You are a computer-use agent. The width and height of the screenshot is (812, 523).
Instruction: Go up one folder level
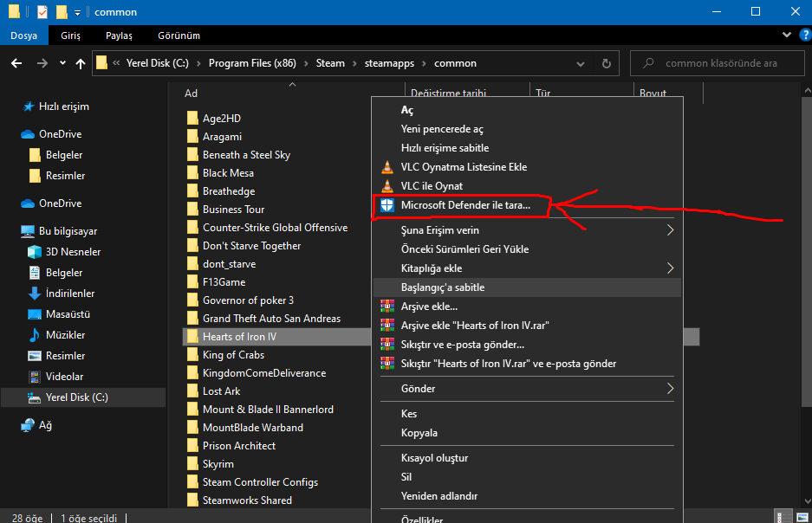click(81, 63)
